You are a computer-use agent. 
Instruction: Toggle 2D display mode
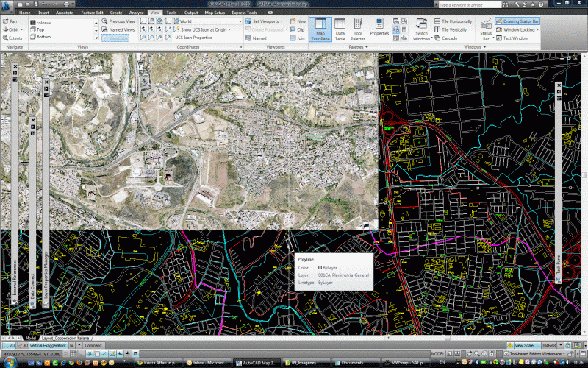pyautogui.click(x=9, y=345)
